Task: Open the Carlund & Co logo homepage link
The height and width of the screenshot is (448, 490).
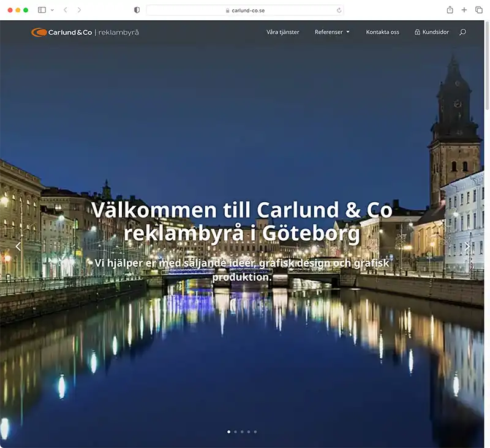Action: click(x=85, y=32)
